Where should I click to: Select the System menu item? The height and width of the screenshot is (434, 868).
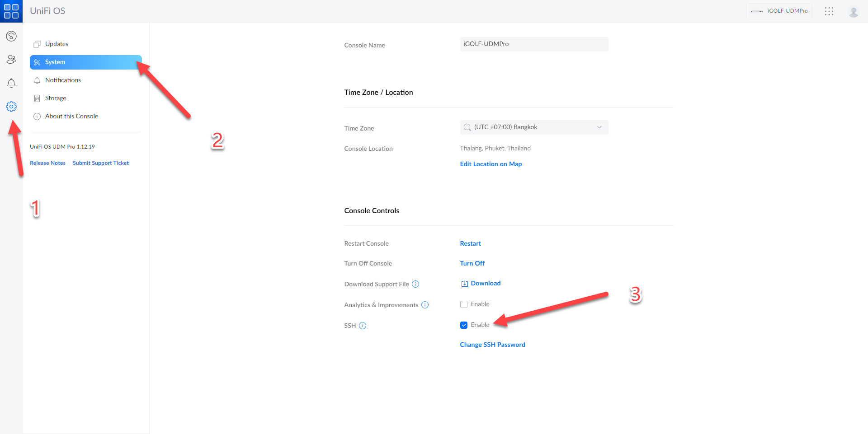tap(86, 62)
